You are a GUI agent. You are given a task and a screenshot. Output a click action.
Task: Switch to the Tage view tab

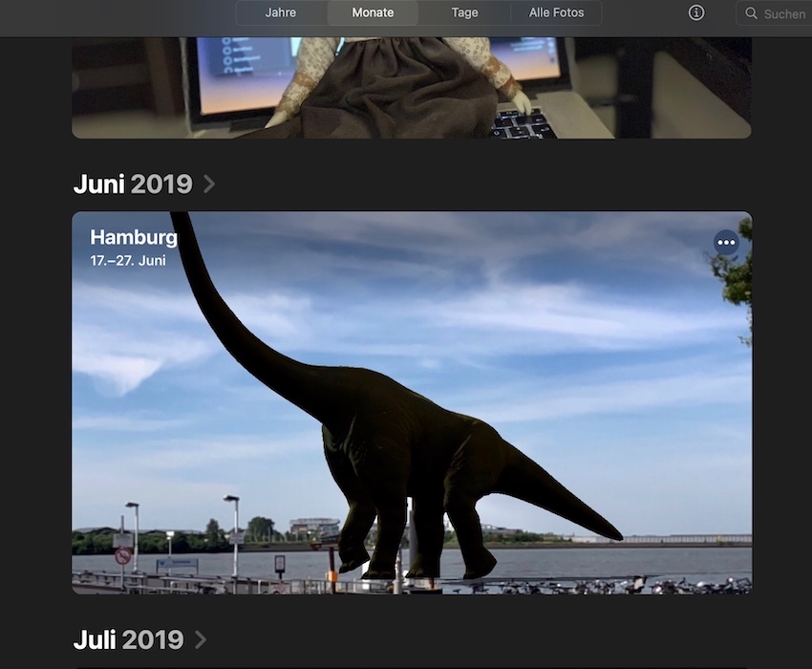tap(464, 12)
